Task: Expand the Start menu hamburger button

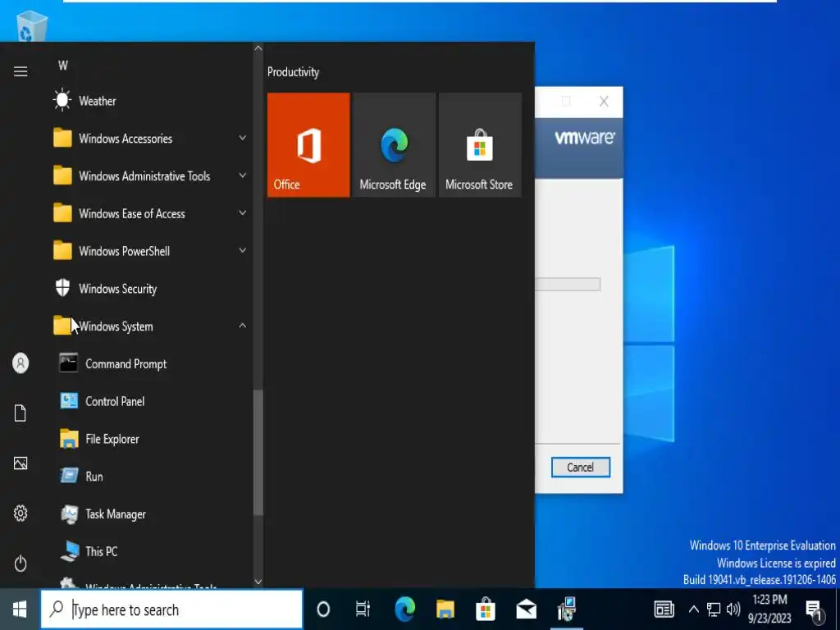Action: tap(21, 71)
